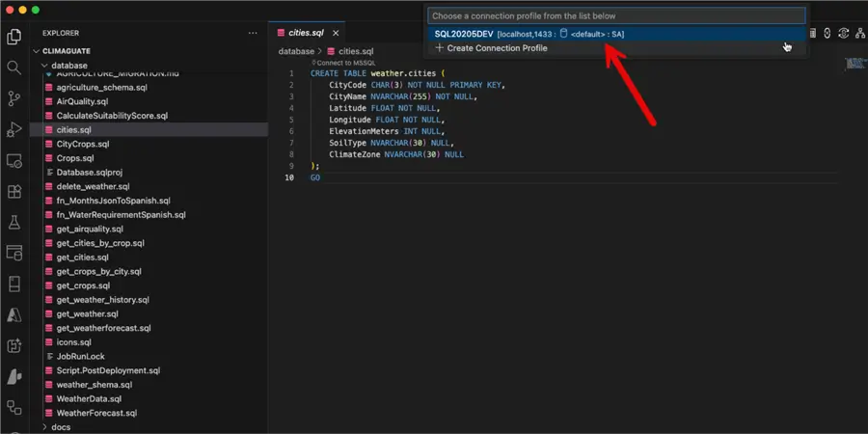Select SQL20205DEV connection profile
The width and height of the screenshot is (868, 434).
pos(616,34)
